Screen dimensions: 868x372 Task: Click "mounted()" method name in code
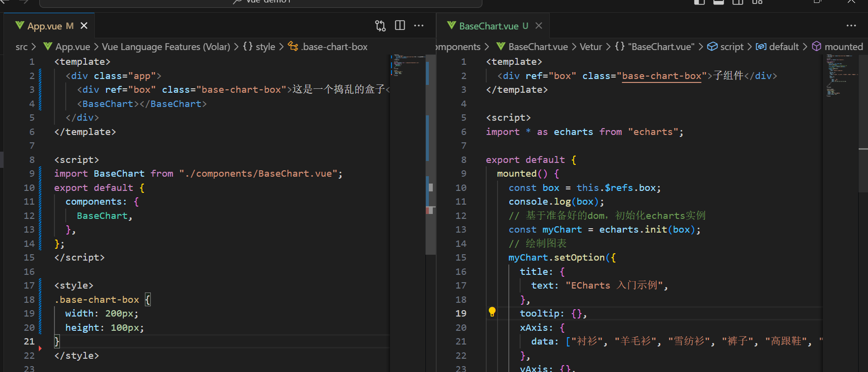tap(522, 174)
